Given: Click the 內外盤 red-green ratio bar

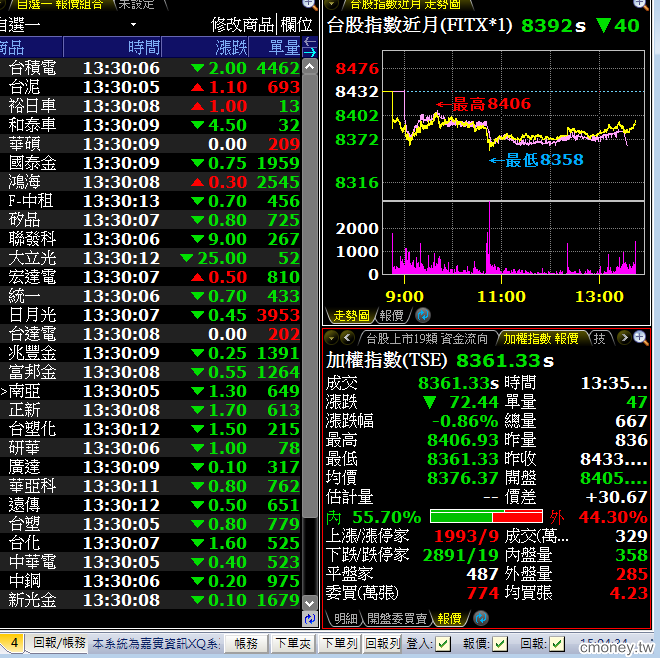Looking at the screenshot, I should (486, 517).
